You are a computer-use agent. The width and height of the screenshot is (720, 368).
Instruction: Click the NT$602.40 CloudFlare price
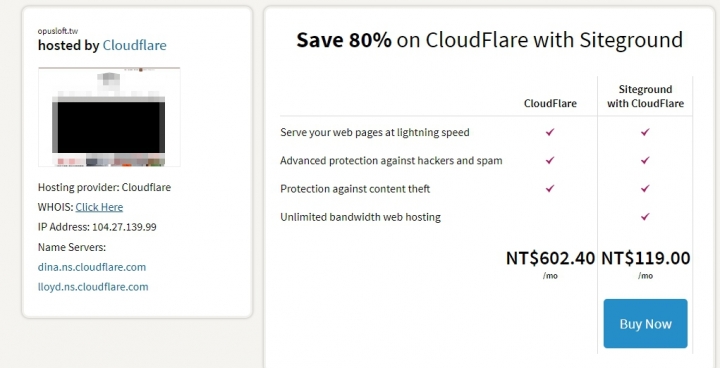tap(550, 258)
